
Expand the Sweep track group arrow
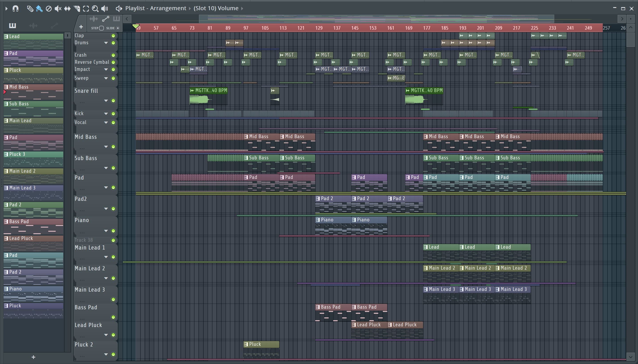coord(106,78)
